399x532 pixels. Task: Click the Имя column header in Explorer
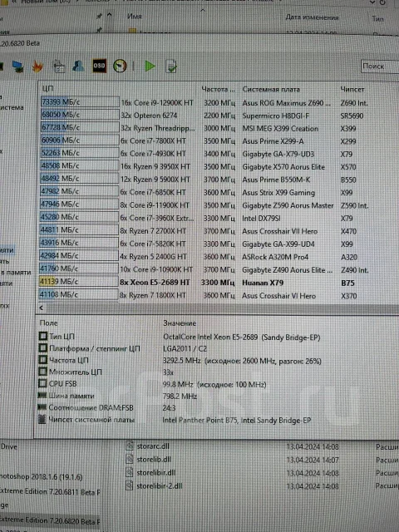(x=135, y=17)
